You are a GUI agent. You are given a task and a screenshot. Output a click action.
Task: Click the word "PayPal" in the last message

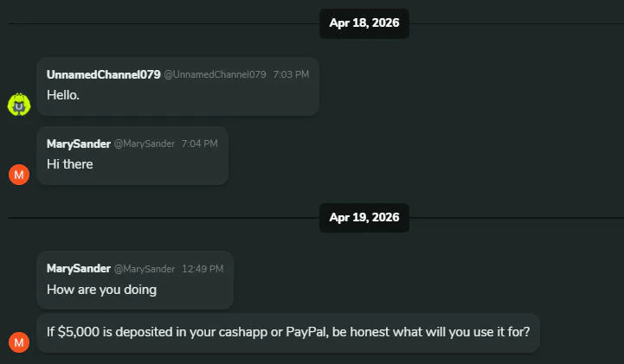tap(306, 333)
